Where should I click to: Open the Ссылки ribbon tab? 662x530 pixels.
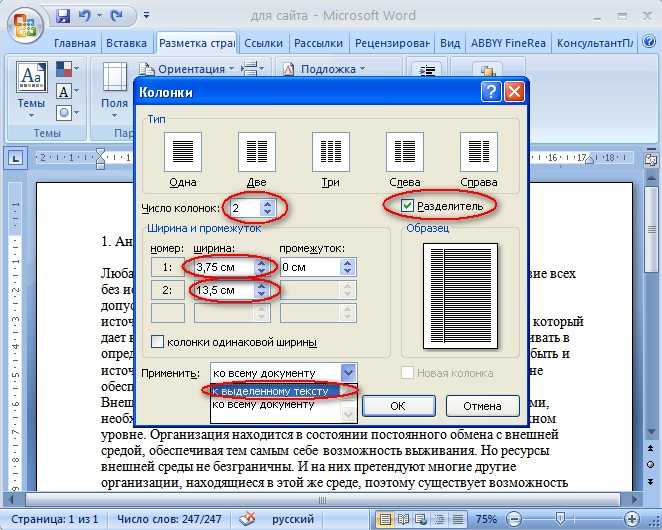(263, 43)
